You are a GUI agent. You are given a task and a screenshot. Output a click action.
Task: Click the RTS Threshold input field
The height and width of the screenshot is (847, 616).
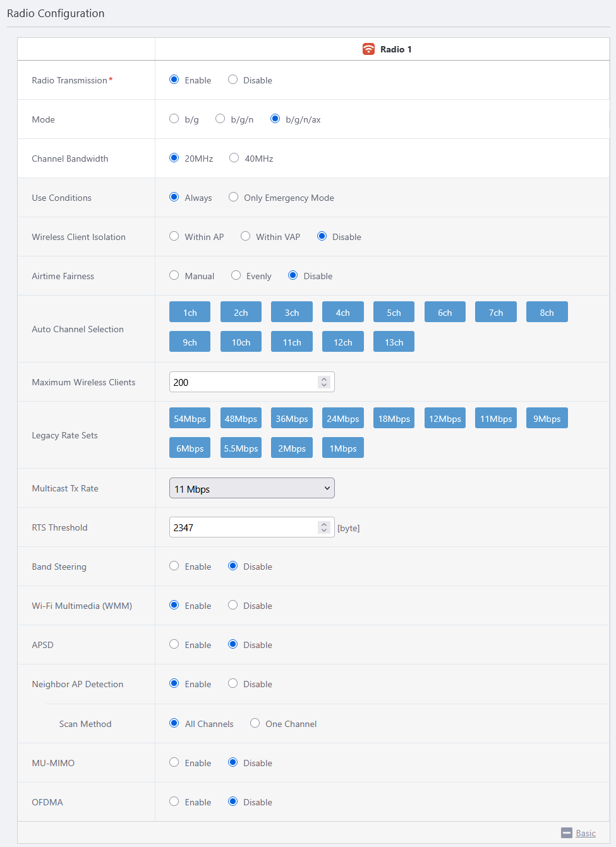click(243, 527)
